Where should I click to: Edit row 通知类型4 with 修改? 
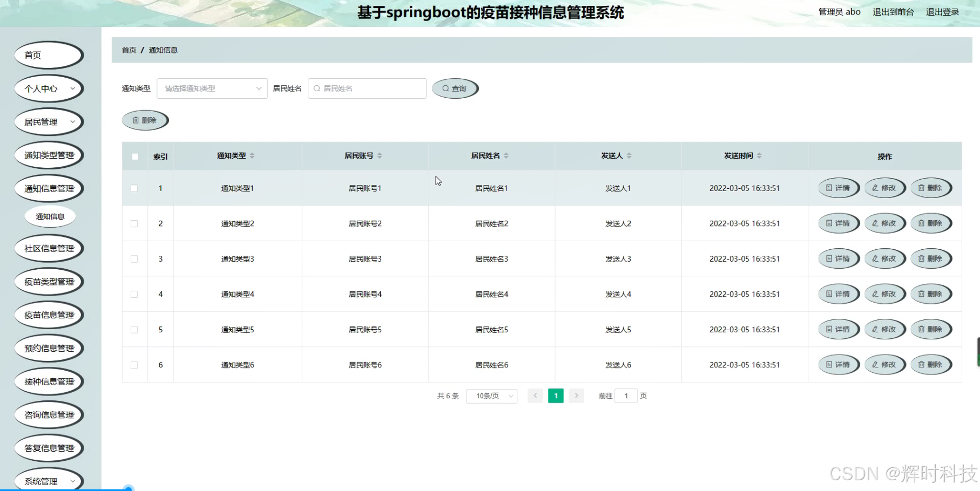[x=884, y=294]
